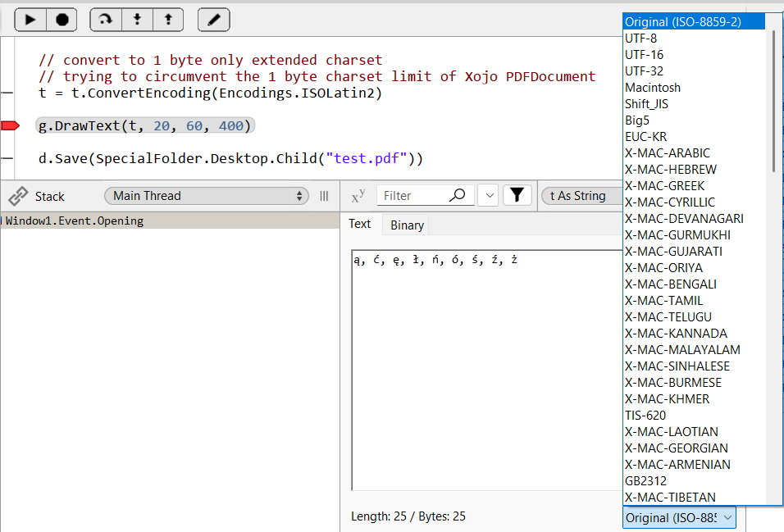
Task: Select X-MAC-ORIYA encoding
Action: (694, 268)
